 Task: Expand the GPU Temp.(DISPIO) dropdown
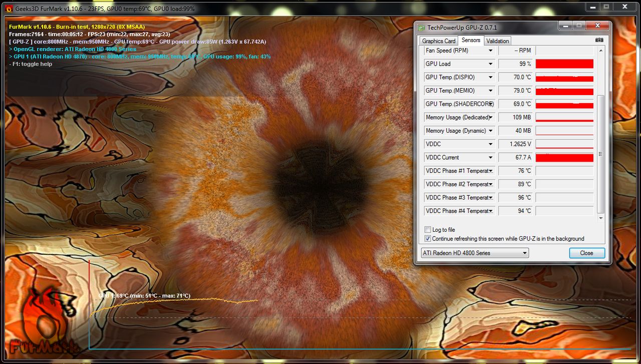pos(491,78)
